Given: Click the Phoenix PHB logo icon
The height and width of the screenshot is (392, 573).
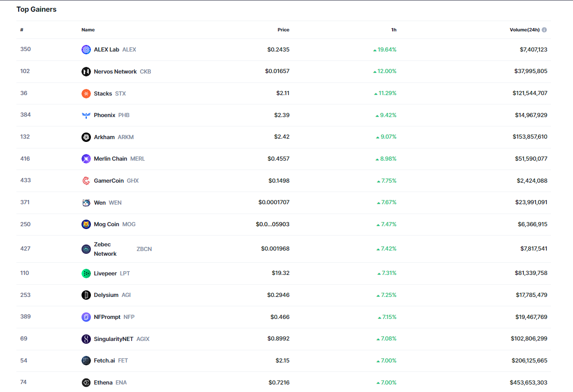Looking at the screenshot, I should [x=86, y=115].
